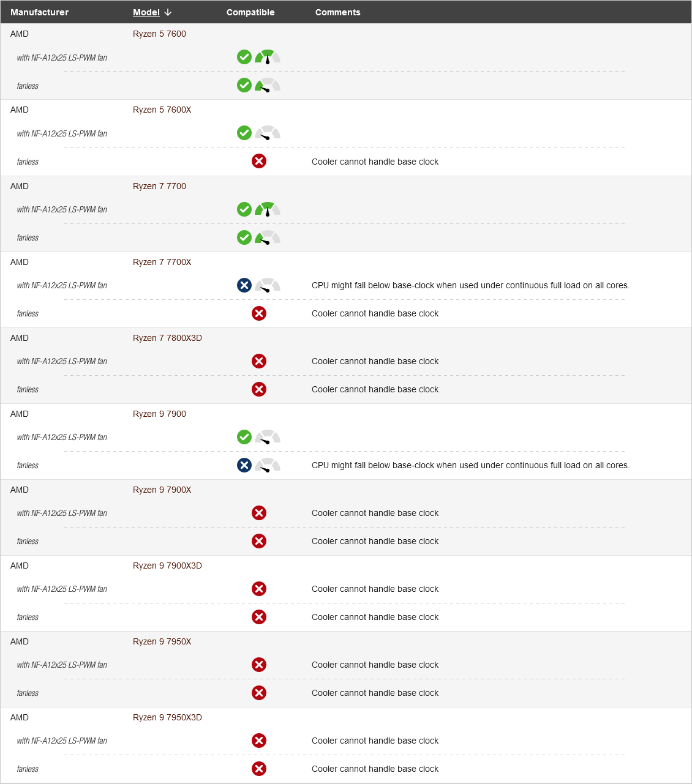Click the Ryzen 7 7700X with-fan base-clock comment
The image size is (692, 784).
tap(470, 285)
